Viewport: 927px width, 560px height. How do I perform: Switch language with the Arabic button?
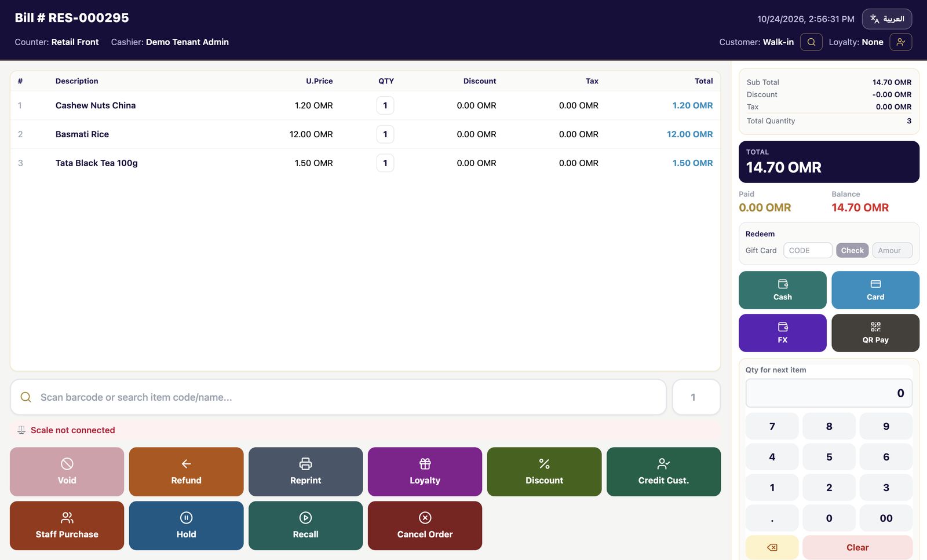click(886, 19)
